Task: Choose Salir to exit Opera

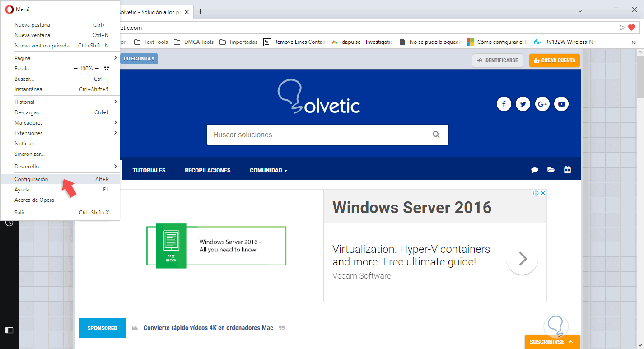Action: [x=60, y=213]
